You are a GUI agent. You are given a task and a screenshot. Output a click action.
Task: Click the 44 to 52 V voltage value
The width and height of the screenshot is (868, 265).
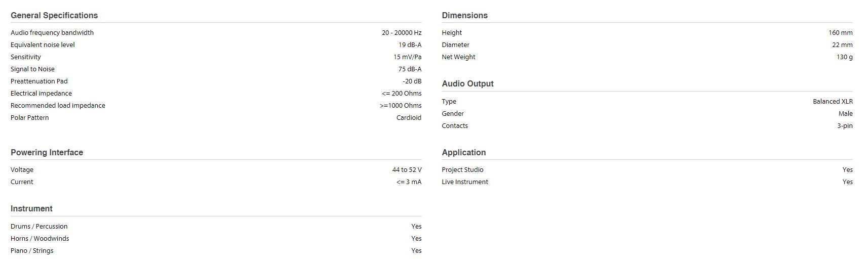point(407,169)
